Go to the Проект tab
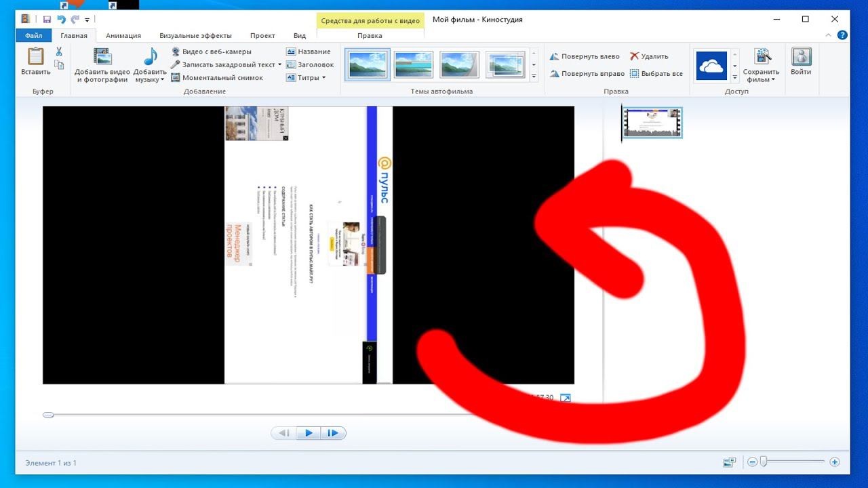The width and height of the screenshot is (868, 488). tap(262, 36)
